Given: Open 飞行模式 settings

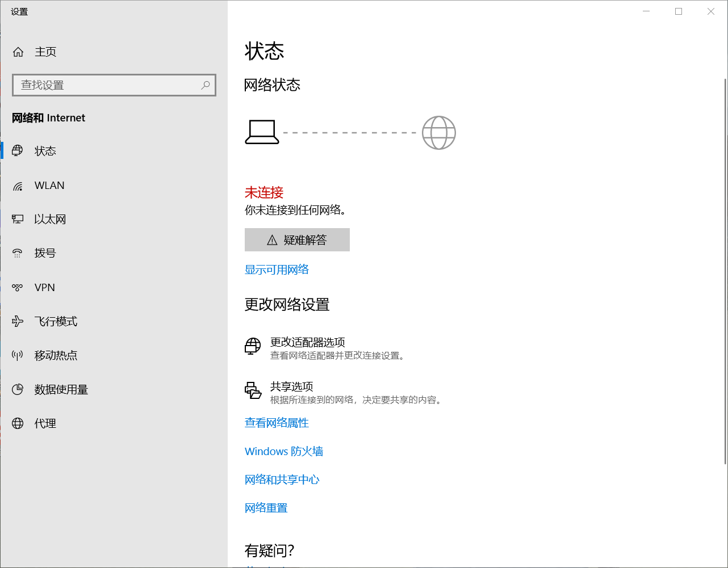Looking at the screenshot, I should click(x=114, y=322).
